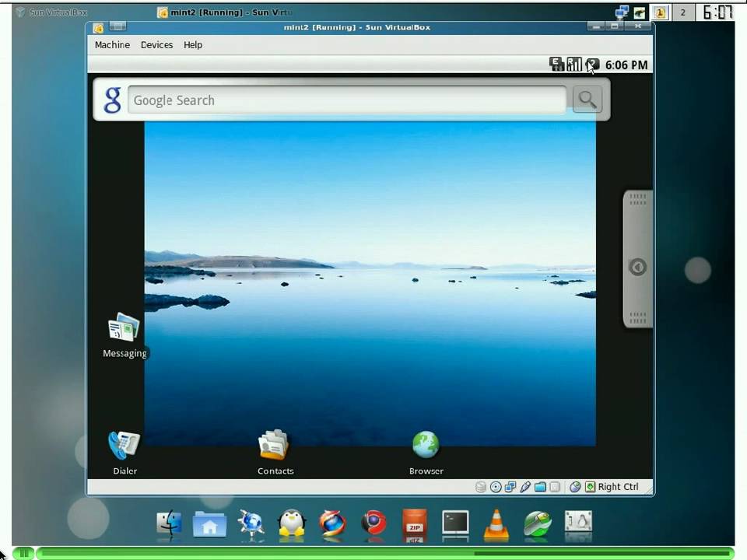Viewport: 747px width, 560px height.
Task: Open the Home folder in the dock
Action: click(x=209, y=524)
